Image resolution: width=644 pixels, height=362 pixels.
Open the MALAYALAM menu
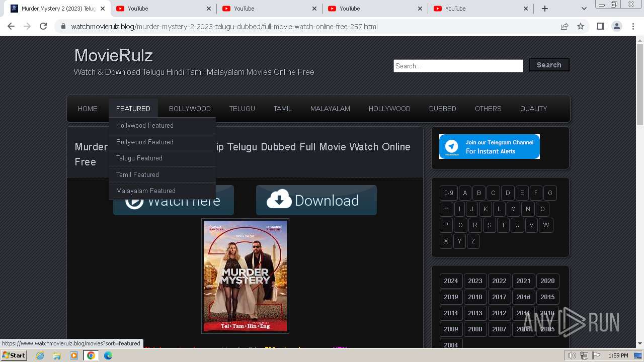[330, 109]
